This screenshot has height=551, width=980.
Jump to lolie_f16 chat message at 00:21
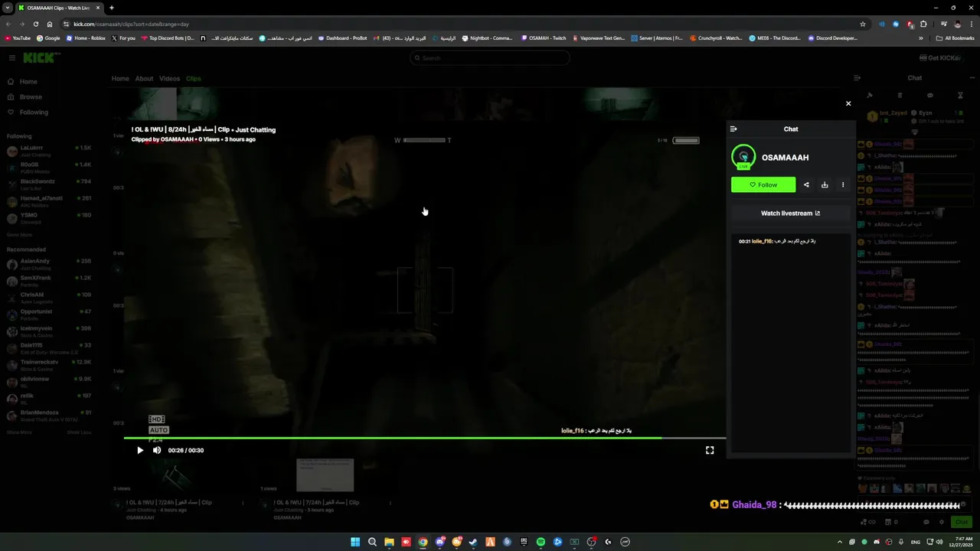point(777,241)
